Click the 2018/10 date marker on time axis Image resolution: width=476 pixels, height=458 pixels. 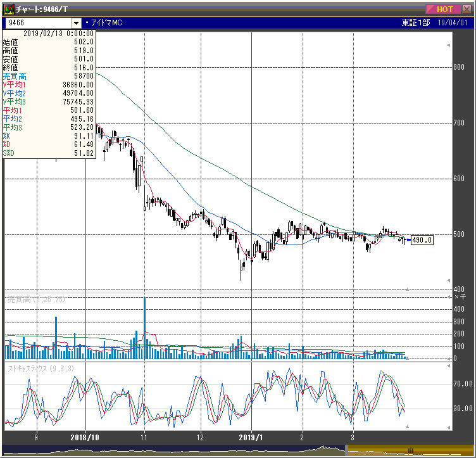coord(84,437)
